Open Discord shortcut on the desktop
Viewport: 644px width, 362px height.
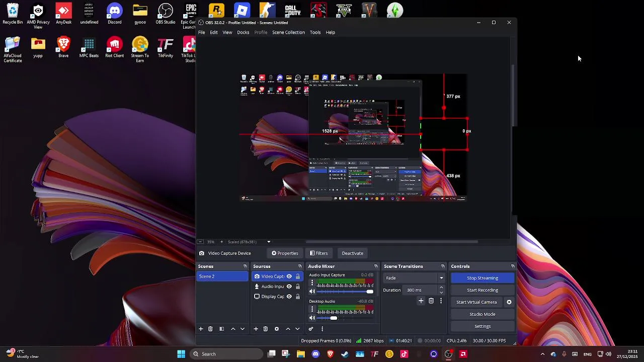(115, 14)
